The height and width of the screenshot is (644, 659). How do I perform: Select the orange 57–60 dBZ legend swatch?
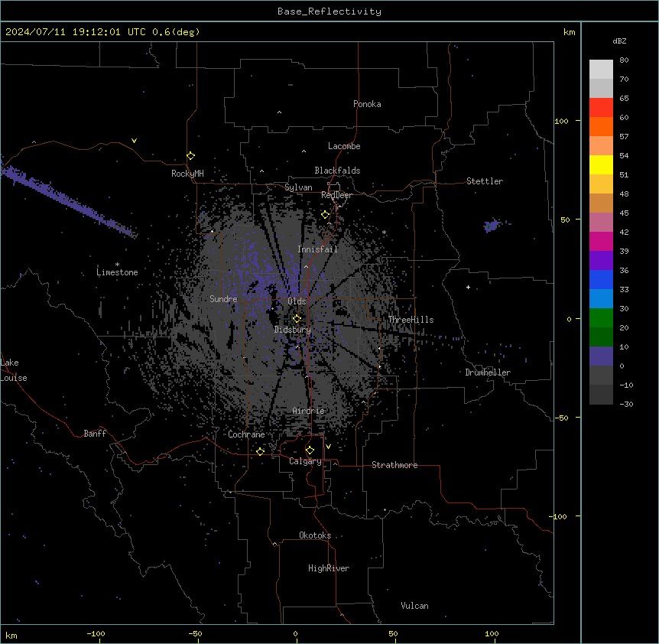pyautogui.click(x=601, y=126)
